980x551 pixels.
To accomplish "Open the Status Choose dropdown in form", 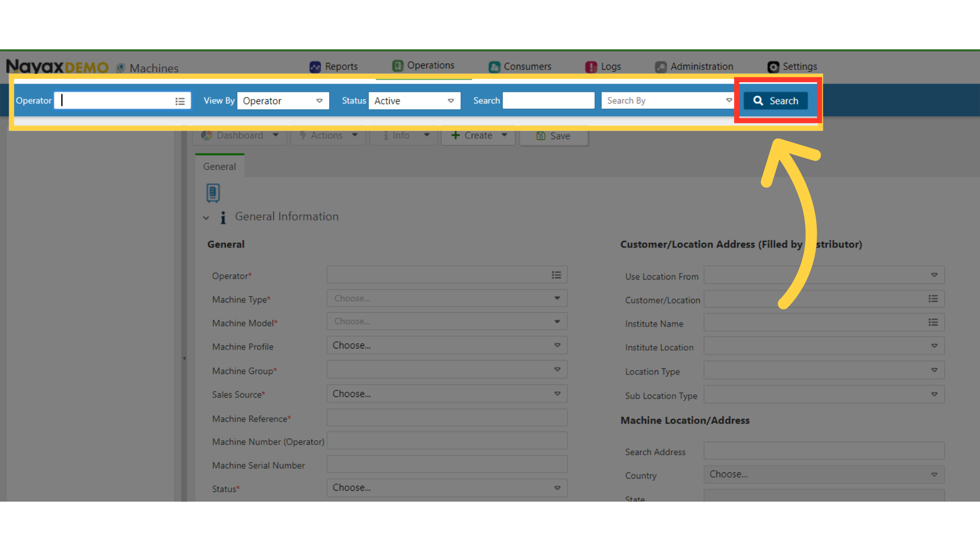I will [x=447, y=488].
